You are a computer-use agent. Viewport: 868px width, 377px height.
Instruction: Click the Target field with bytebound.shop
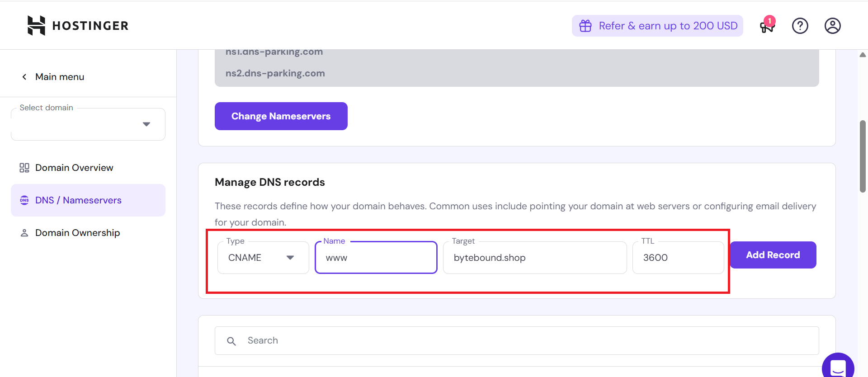pyautogui.click(x=535, y=258)
